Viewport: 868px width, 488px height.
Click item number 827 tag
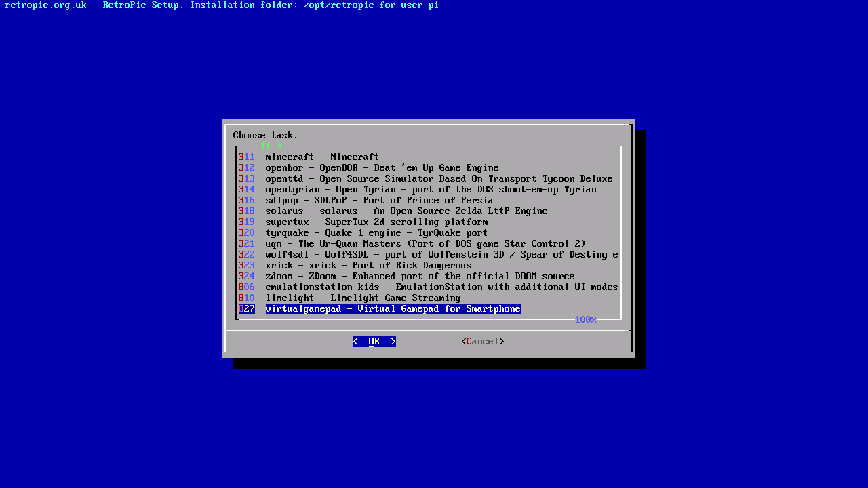[x=246, y=309]
